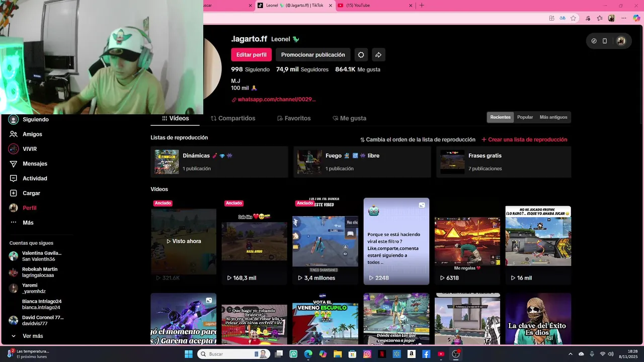Open La clave del Éxito video
This screenshot has width=644, height=362.
tap(538, 319)
